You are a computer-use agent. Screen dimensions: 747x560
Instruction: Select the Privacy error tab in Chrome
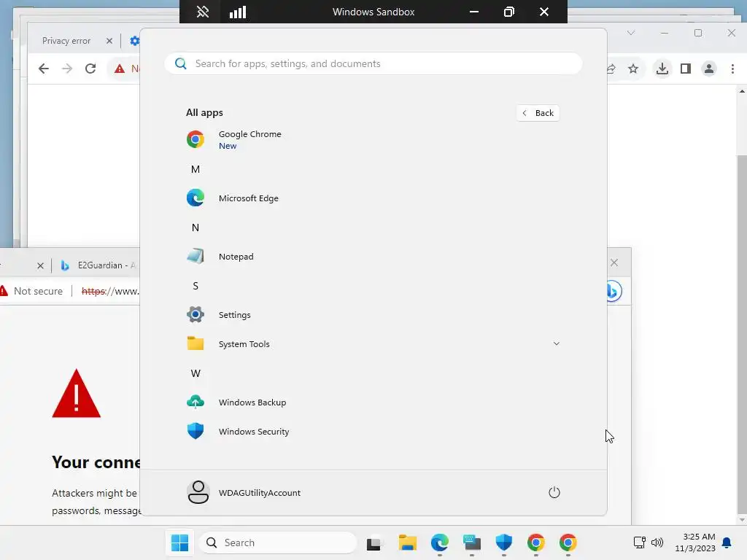pos(66,41)
